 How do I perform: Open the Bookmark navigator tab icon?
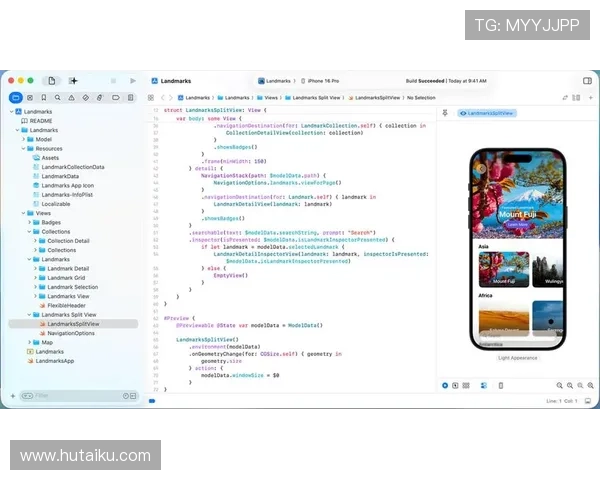[44, 98]
